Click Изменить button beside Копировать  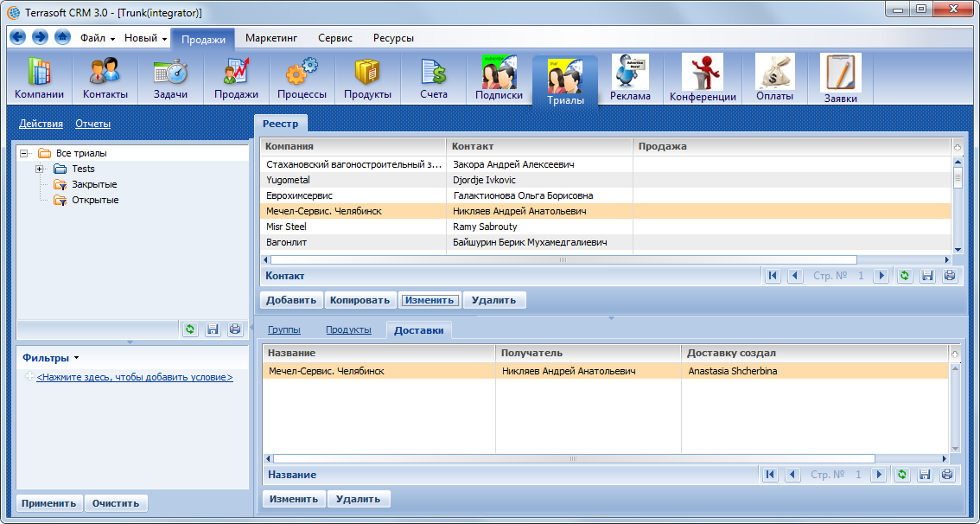430,300
